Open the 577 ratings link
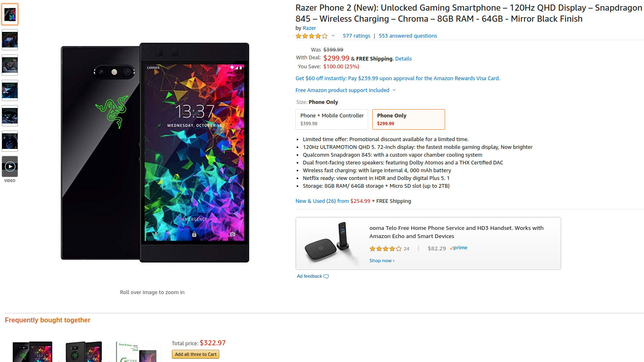The width and height of the screenshot is (644, 362). coord(356,36)
